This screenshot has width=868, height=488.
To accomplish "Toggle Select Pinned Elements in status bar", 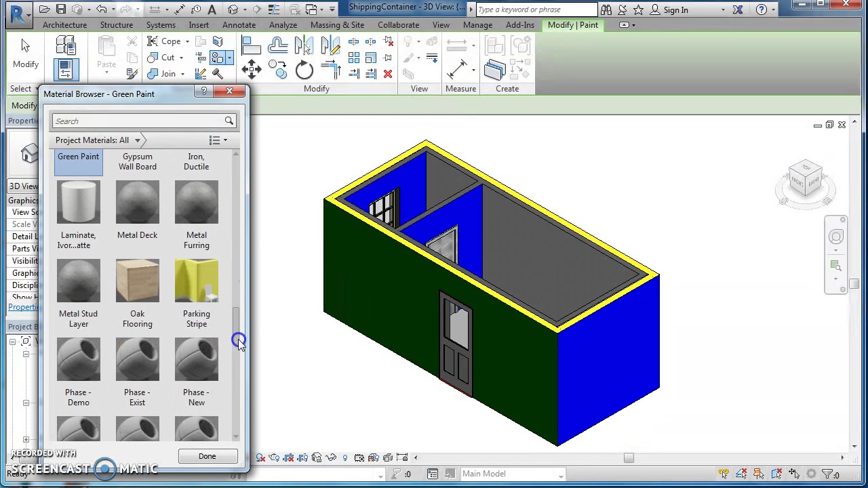I will pos(759,474).
